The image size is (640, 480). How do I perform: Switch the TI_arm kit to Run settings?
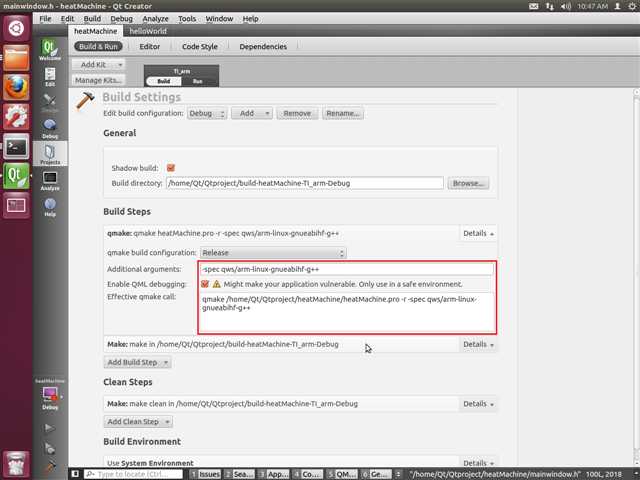tap(198, 81)
